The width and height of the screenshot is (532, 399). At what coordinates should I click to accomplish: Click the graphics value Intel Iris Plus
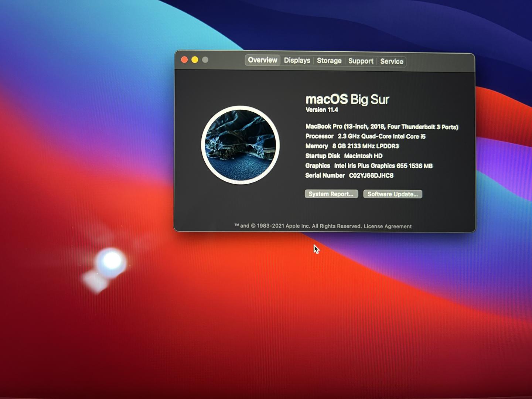[383, 166]
